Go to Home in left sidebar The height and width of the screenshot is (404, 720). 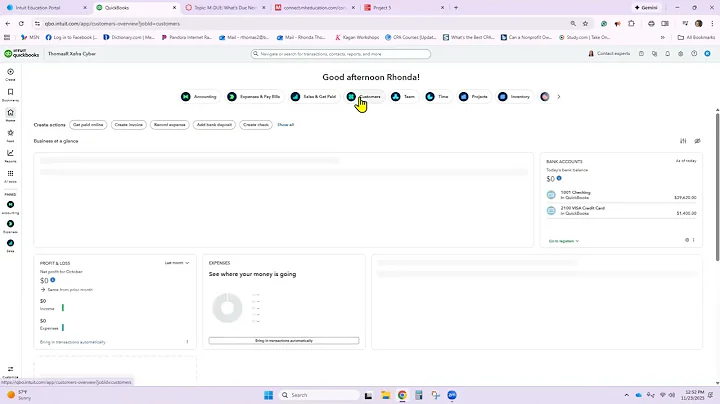click(x=10, y=115)
